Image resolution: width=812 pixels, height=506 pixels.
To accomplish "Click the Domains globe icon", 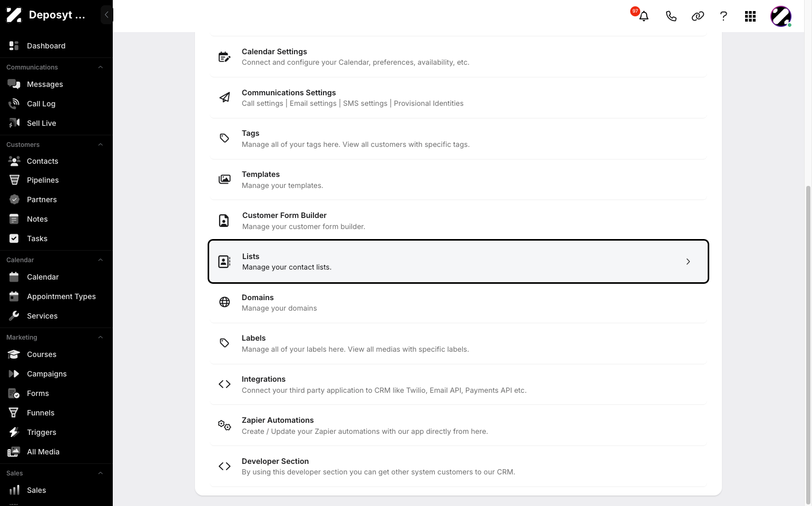I will (224, 302).
